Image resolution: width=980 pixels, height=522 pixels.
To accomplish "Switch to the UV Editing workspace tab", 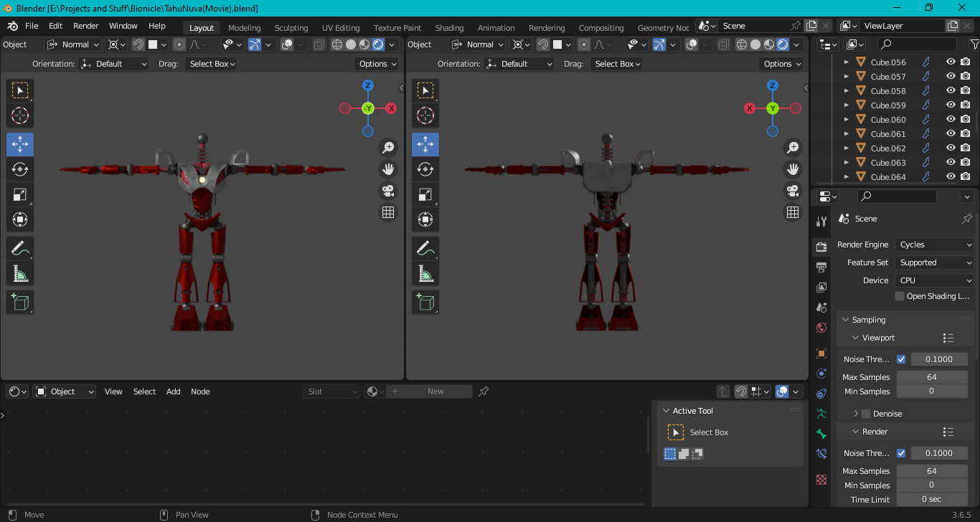I will pos(341,28).
